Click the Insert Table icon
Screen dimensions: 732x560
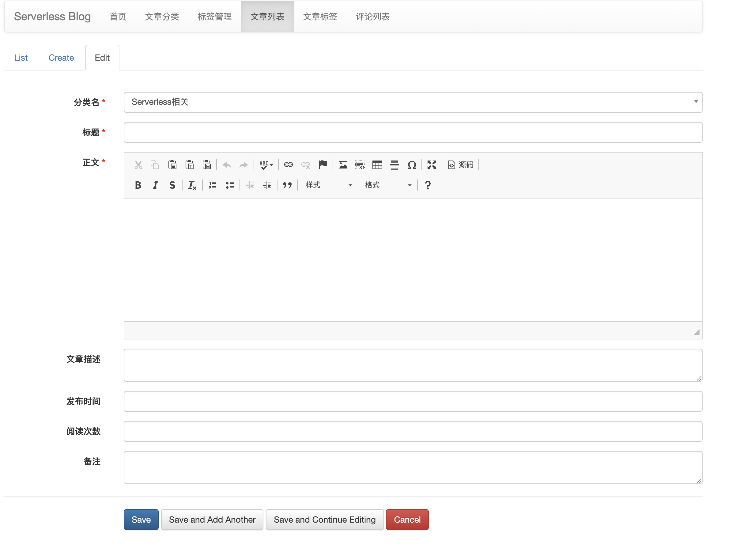coord(377,165)
